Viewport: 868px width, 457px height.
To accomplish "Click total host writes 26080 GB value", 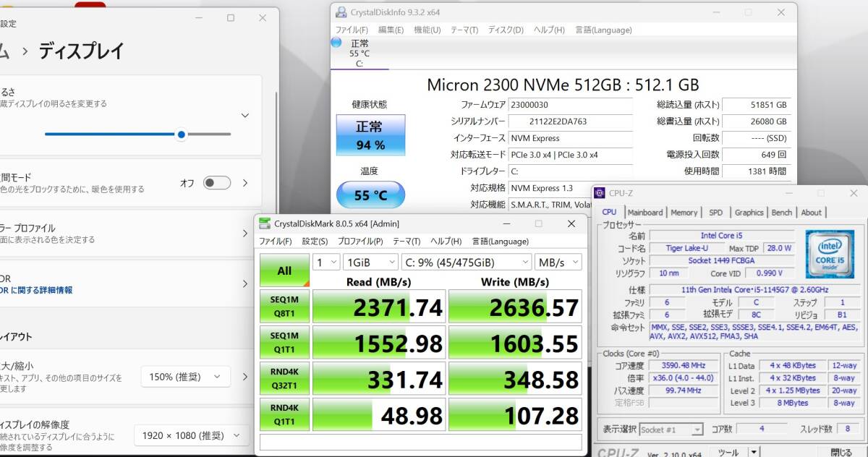I will point(756,121).
